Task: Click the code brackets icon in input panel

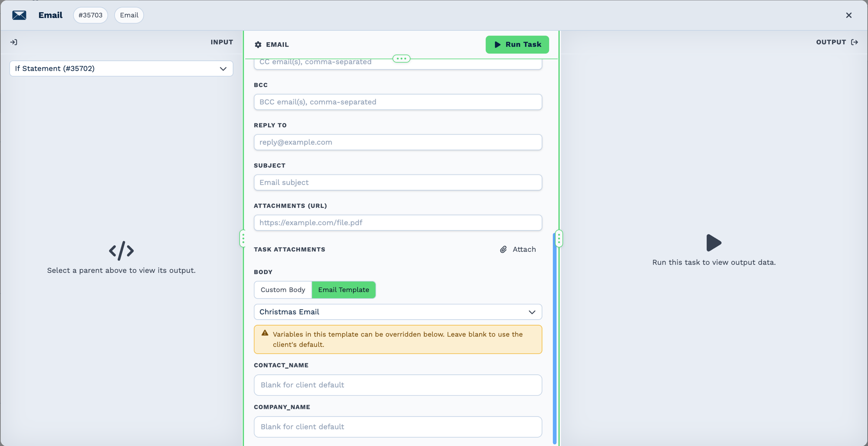Action: point(122,251)
